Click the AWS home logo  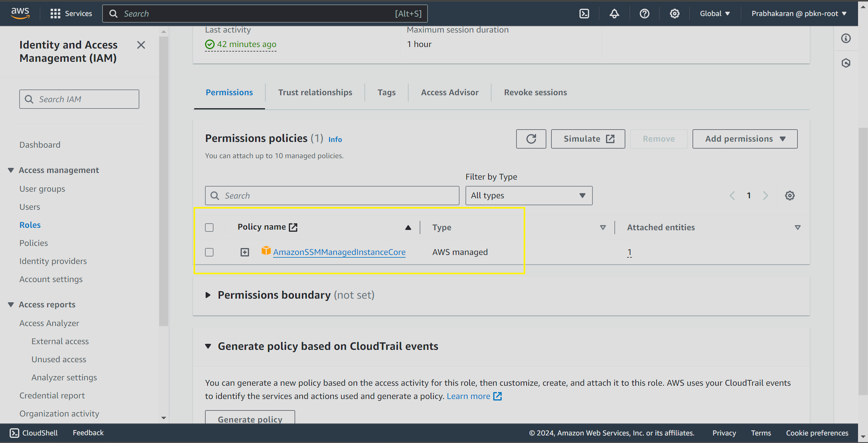(x=20, y=13)
